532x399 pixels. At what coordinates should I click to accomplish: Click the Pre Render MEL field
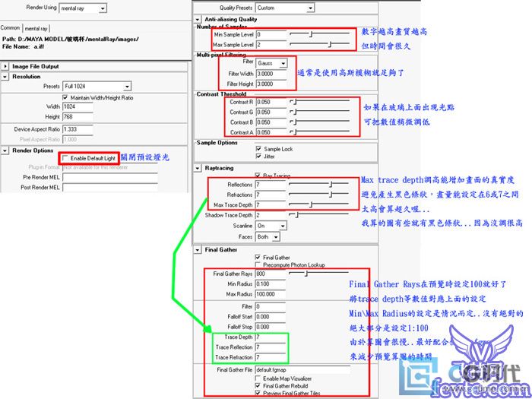110,177
